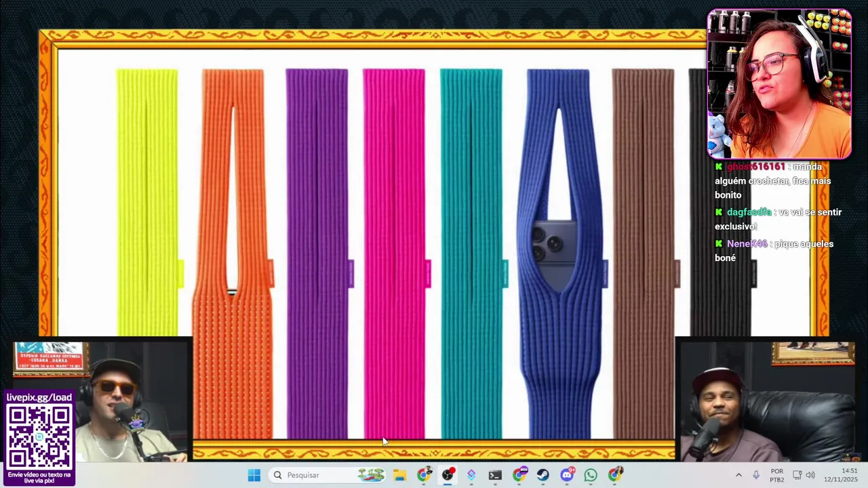Select the pink knit pouch
868x488 pixels.
[394, 254]
